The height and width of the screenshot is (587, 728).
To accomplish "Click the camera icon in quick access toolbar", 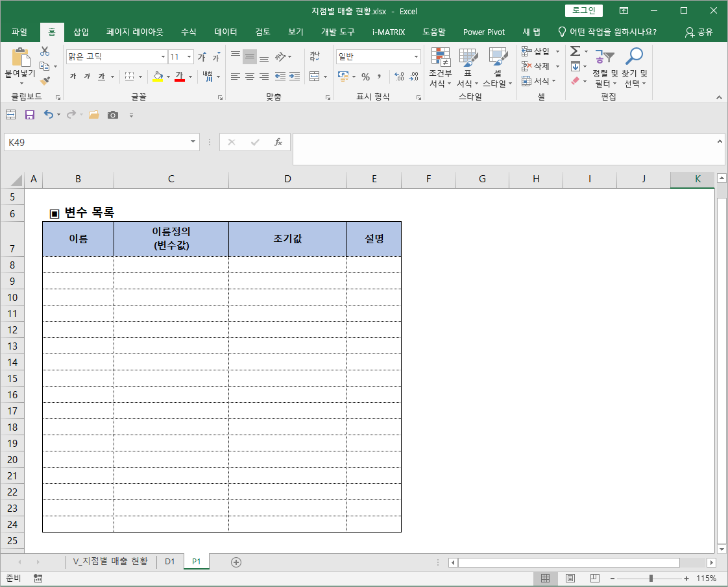I will [x=113, y=115].
